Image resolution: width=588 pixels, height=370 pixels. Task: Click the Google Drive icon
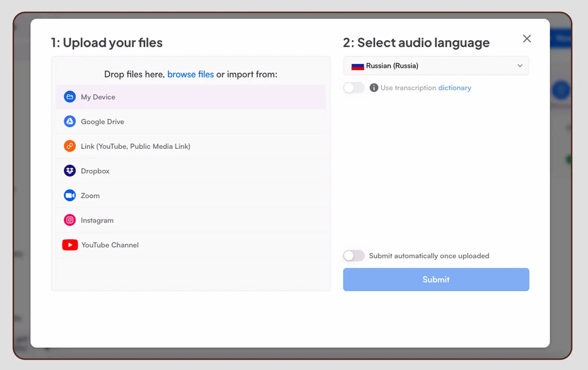click(x=70, y=121)
